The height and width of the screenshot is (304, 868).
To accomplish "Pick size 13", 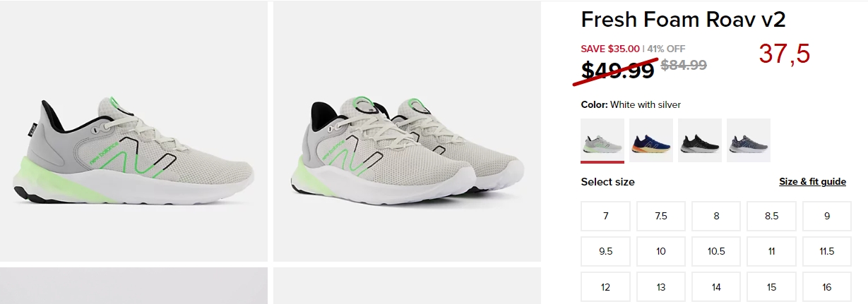I will 661,287.
